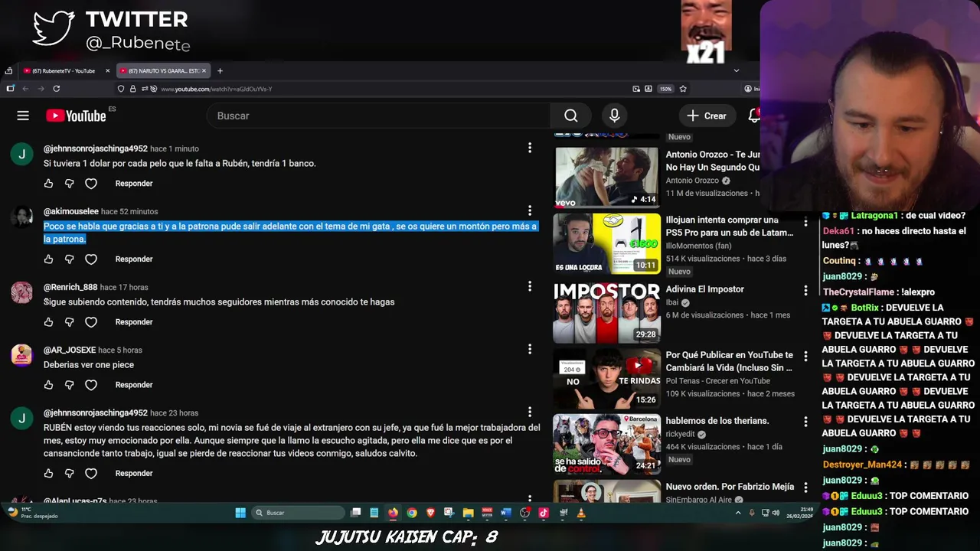This screenshot has height=551, width=980.
Task: Open the notifications bell
Action: point(754,116)
